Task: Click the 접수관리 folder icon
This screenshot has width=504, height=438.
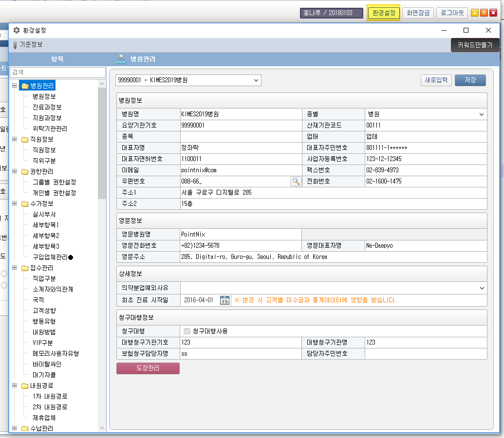Action: click(24, 268)
